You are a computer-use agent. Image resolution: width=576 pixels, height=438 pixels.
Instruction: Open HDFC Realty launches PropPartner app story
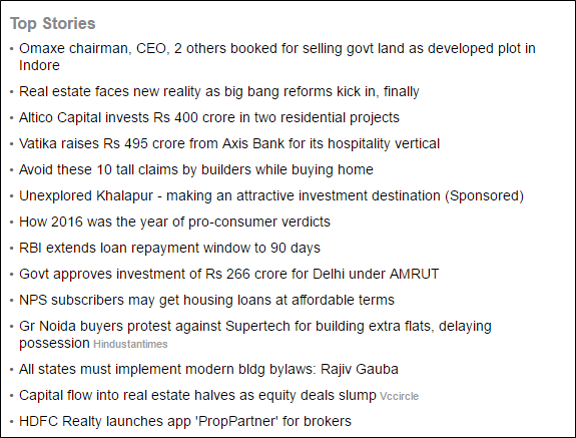(185, 421)
